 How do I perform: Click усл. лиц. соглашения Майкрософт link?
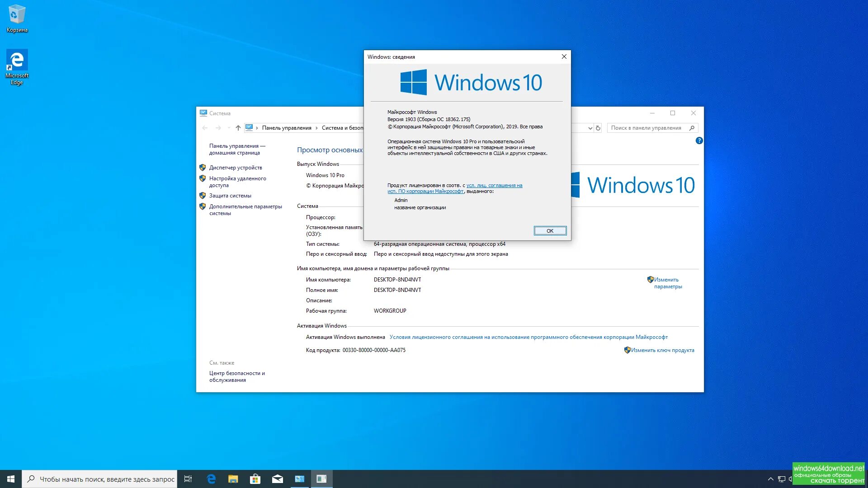coord(455,188)
